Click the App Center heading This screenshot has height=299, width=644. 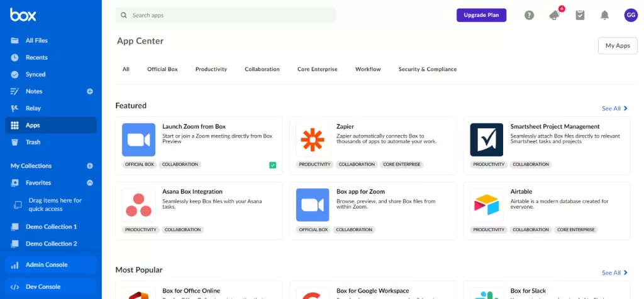[x=140, y=41]
